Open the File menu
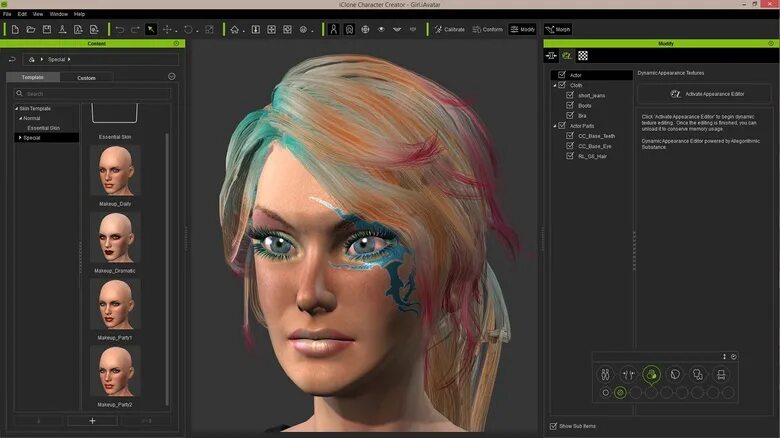Image resolution: width=780 pixels, height=438 pixels. tap(7, 14)
